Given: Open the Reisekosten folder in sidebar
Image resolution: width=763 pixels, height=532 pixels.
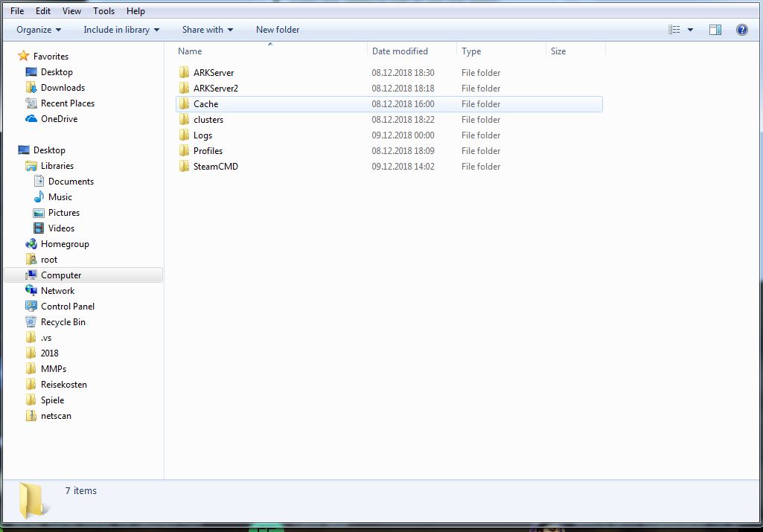Looking at the screenshot, I should coord(64,384).
